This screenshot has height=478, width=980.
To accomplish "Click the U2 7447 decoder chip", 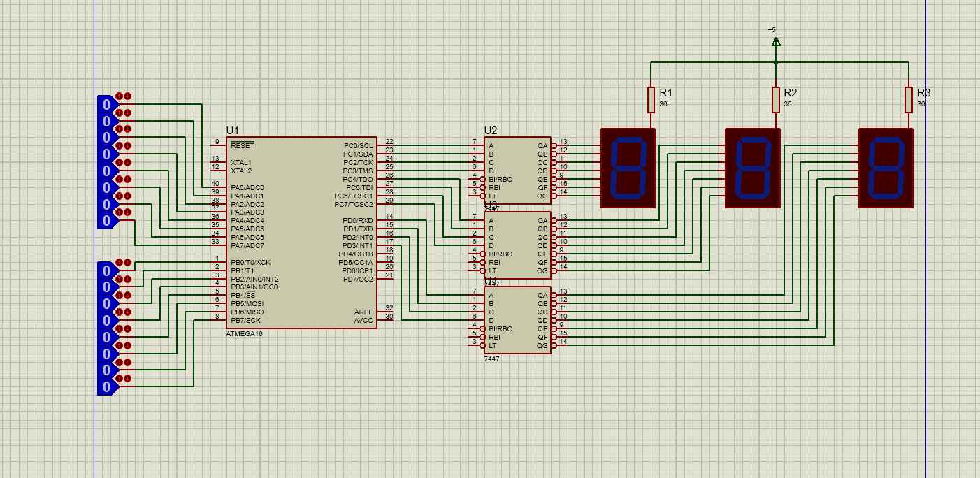I will click(517, 169).
